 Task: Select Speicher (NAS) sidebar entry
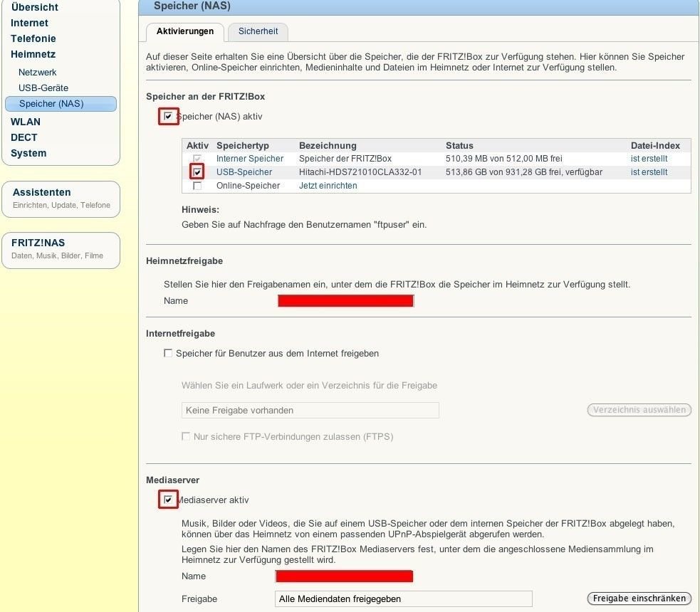pos(61,103)
